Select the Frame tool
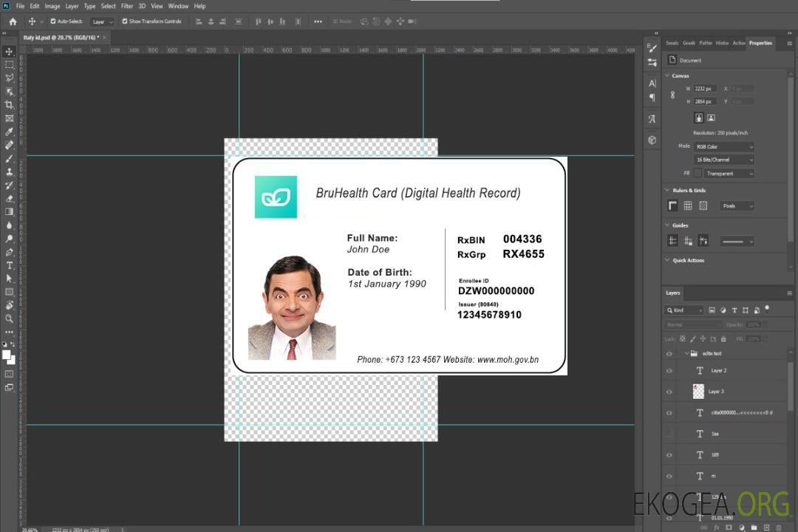 tap(9, 118)
